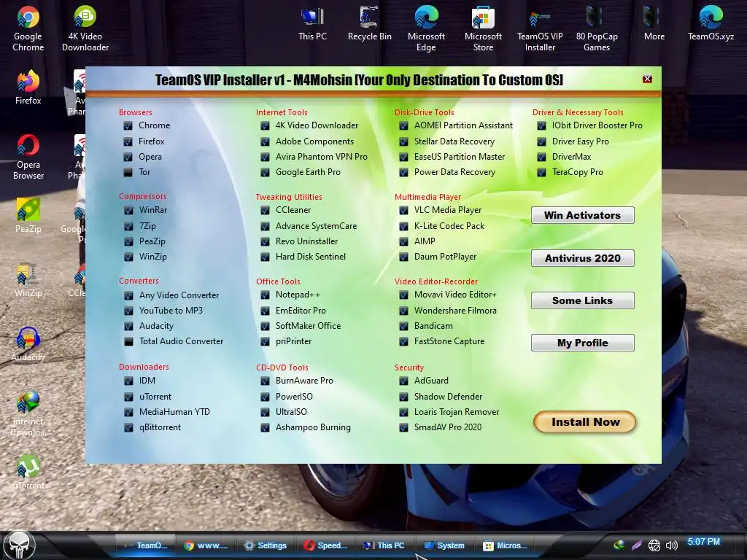The width and height of the screenshot is (747, 560).
Task: Toggle qBittorrent checkbox
Action: (x=128, y=427)
